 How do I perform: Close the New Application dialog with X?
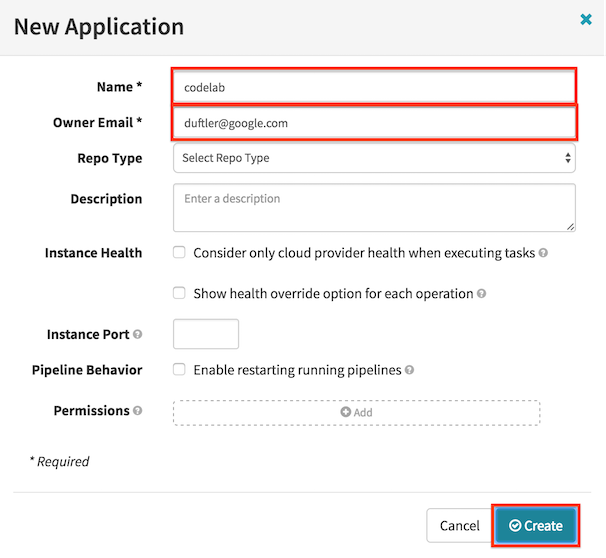click(586, 19)
